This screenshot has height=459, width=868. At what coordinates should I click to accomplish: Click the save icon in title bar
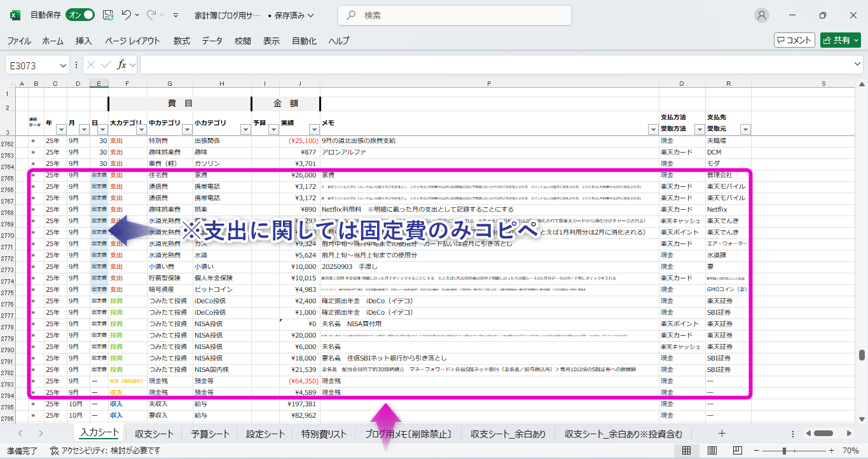coord(108,15)
